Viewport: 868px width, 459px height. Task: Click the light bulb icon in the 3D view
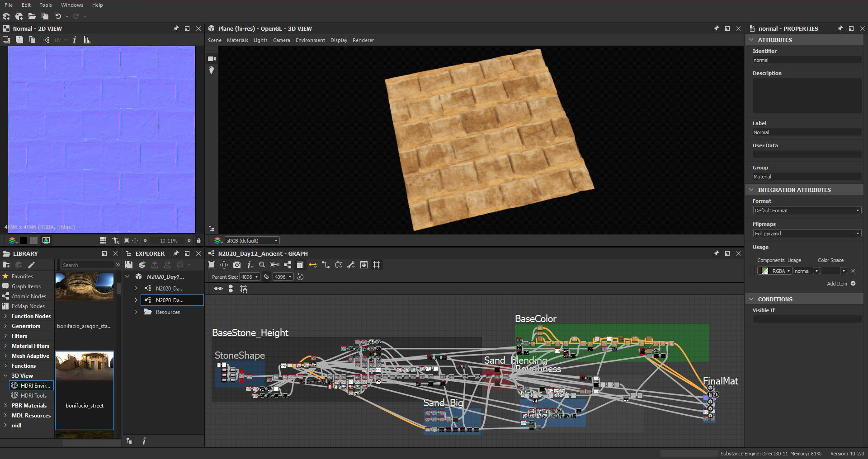click(211, 70)
